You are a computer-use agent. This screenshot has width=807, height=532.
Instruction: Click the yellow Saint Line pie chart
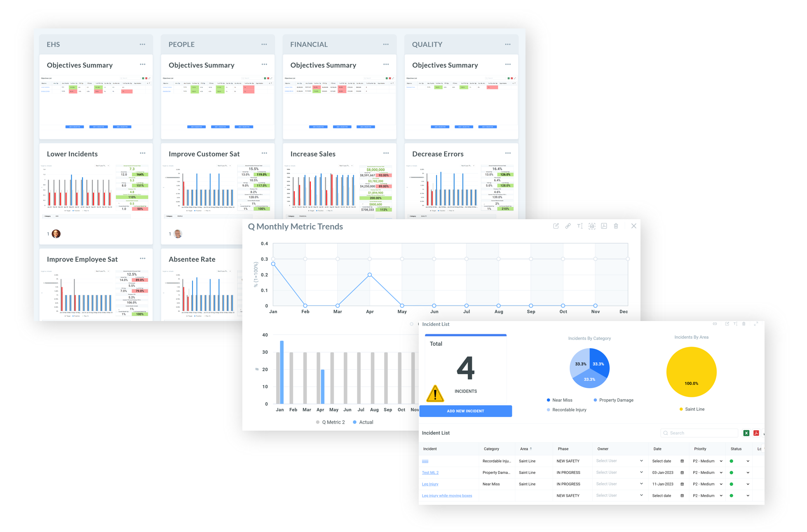[691, 372]
